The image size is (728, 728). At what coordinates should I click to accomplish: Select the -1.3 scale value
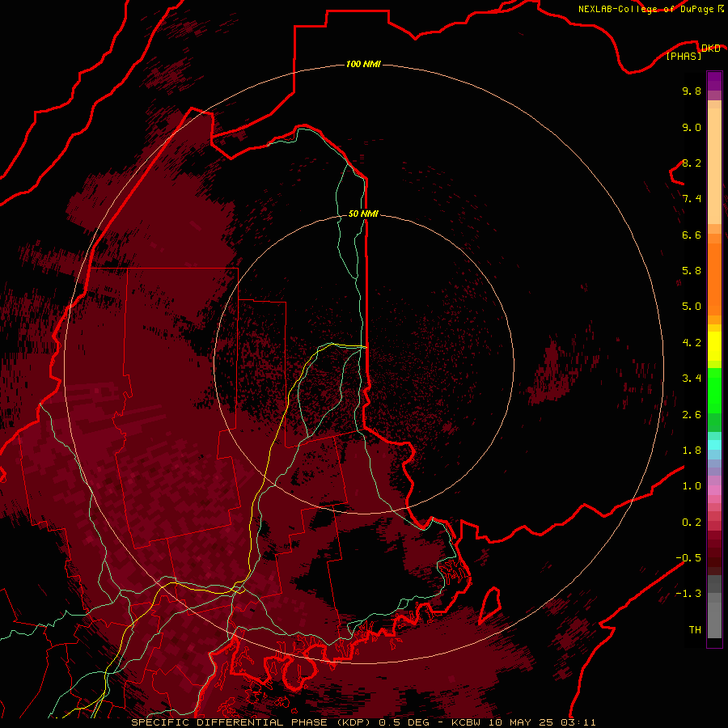click(x=688, y=594)
